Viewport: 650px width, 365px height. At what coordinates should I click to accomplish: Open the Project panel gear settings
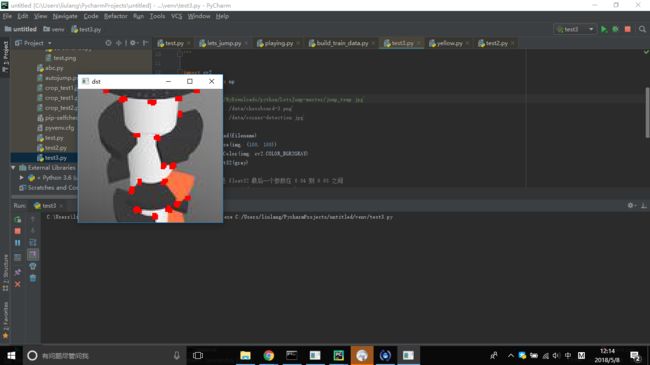(133, 43)
